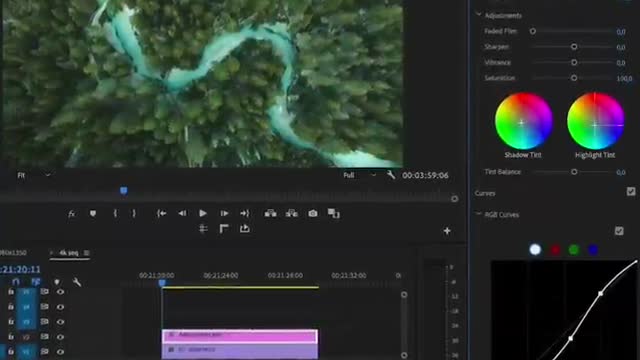This screenshot has width=640, height=360.
Task: Hide output of the top video track
Action: [x=60, y=292]
